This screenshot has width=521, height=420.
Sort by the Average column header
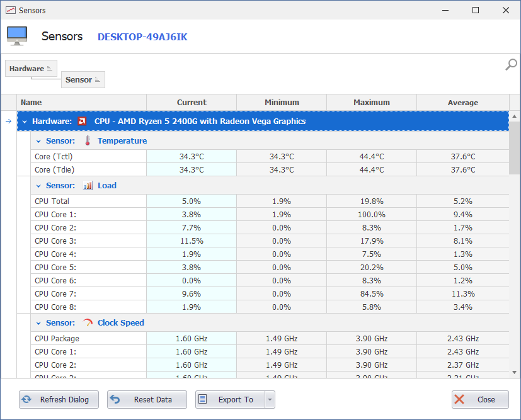tap(463, 102)
